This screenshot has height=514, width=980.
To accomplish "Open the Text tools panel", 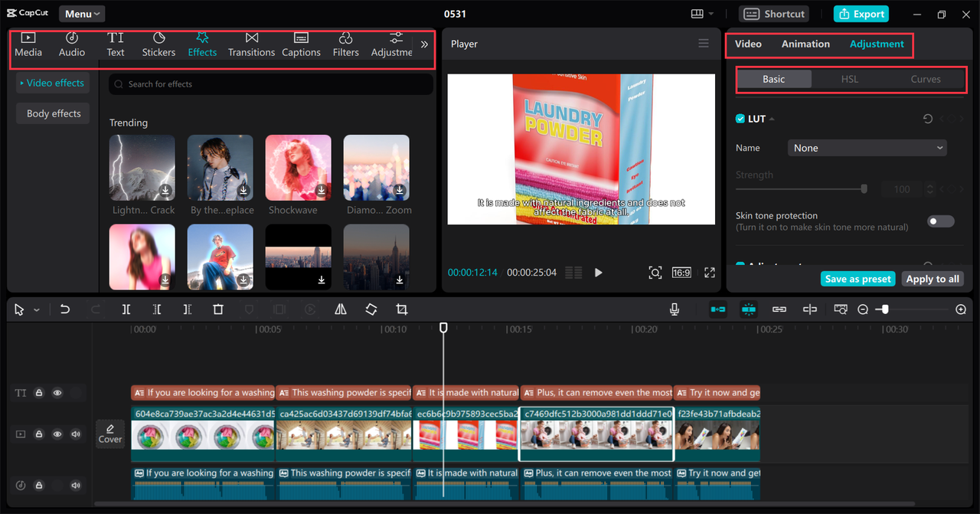I will coord(116,44).
